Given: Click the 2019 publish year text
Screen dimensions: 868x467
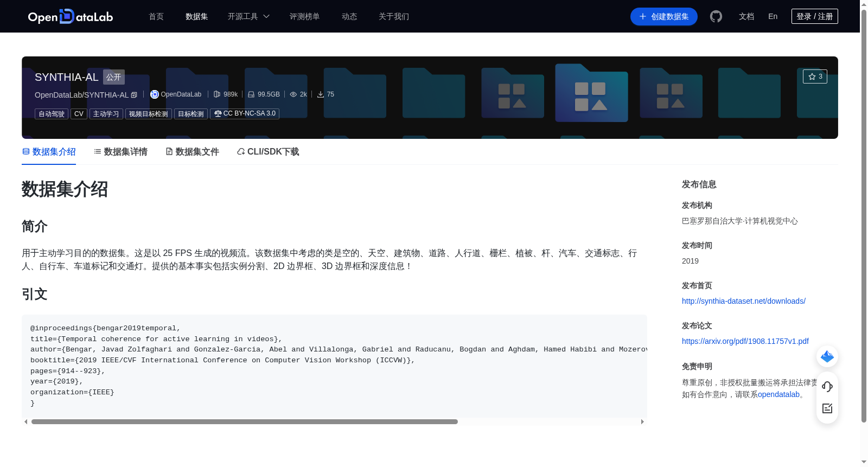Looking at the screenshot, I should (690, 261).
